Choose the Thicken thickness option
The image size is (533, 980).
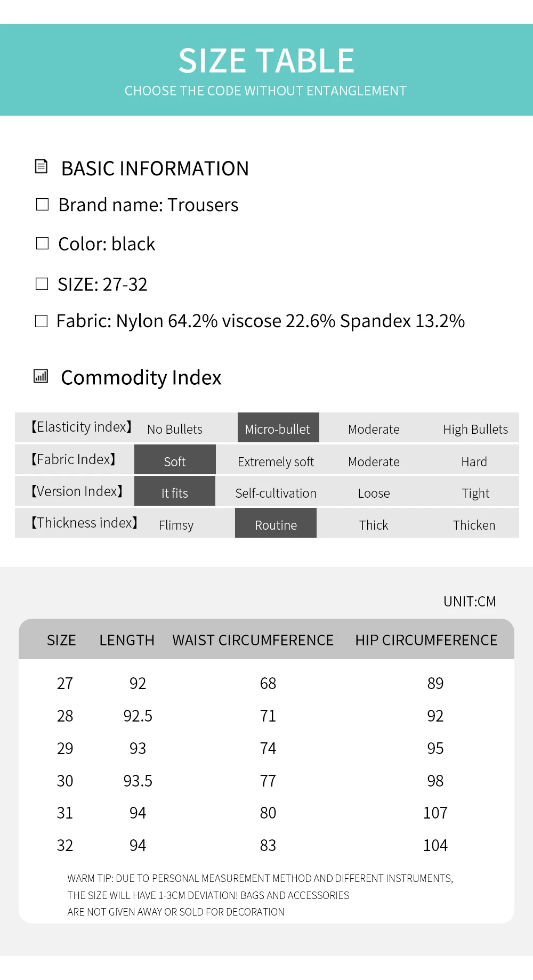[474, 525]
